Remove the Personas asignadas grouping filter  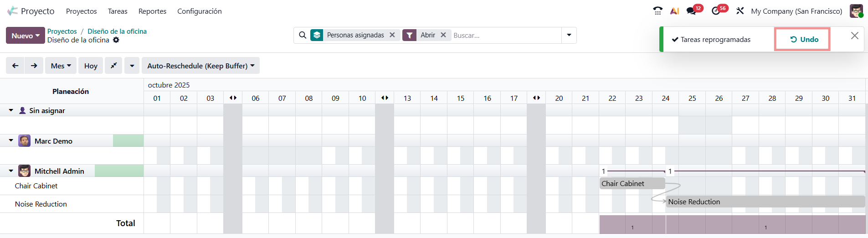pyautogui.click(x=392, y=35)
